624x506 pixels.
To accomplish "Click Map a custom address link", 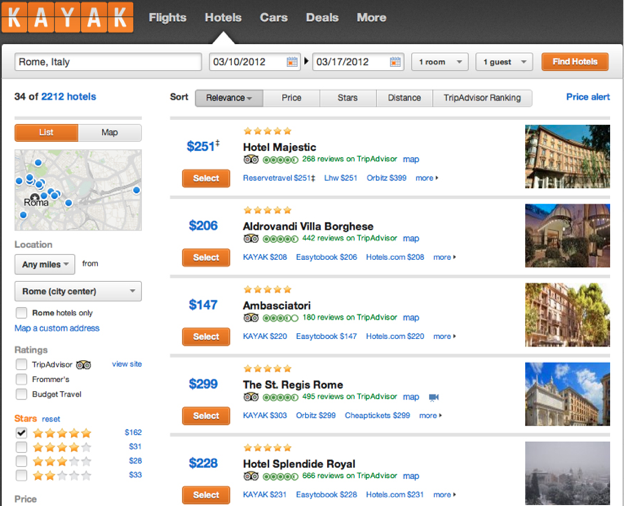I will pos(57,328).
